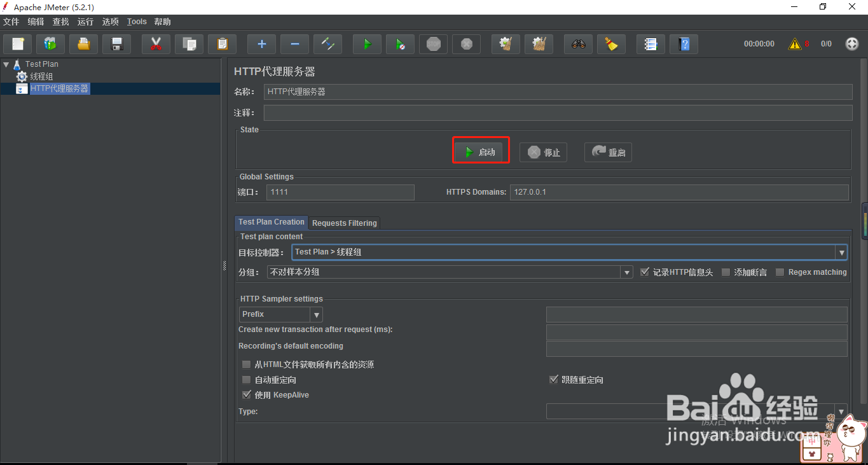Viewport: 868px width, 465px height.
Task: Open the Prefix naming dropdown
Action: [x=316, y=314]
